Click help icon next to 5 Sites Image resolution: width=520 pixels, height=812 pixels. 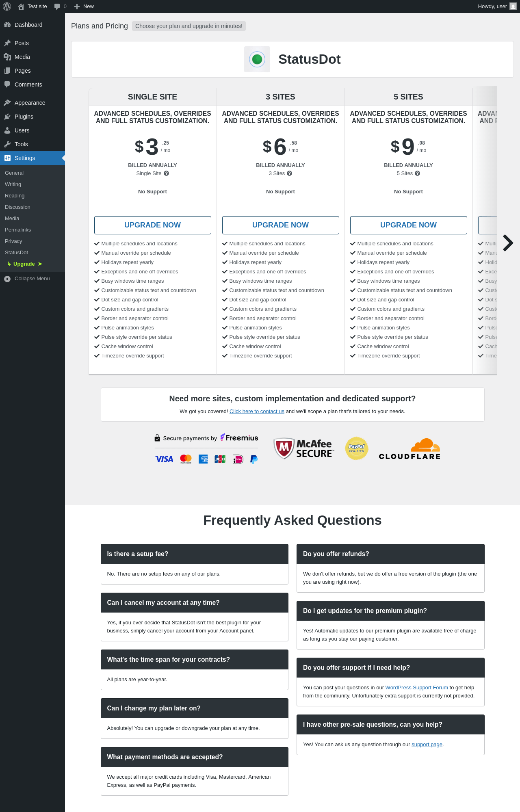coord(418,173)
